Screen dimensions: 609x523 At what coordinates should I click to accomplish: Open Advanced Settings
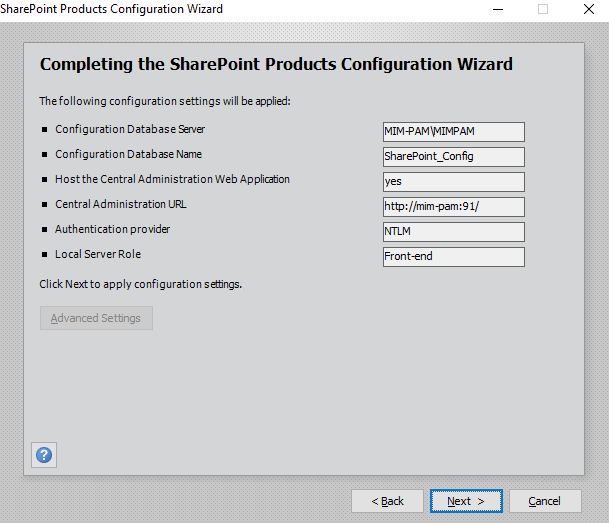pyautogui.click(x=96, y=318)
